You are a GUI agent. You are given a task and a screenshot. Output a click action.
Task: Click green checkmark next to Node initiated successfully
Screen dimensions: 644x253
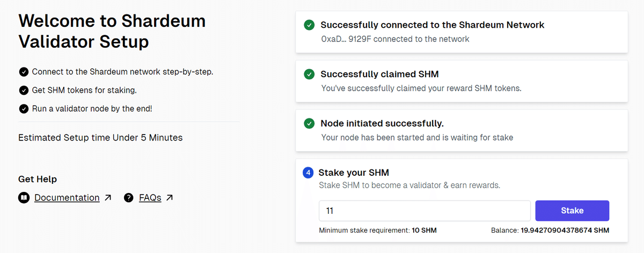[x=309, y=124]
